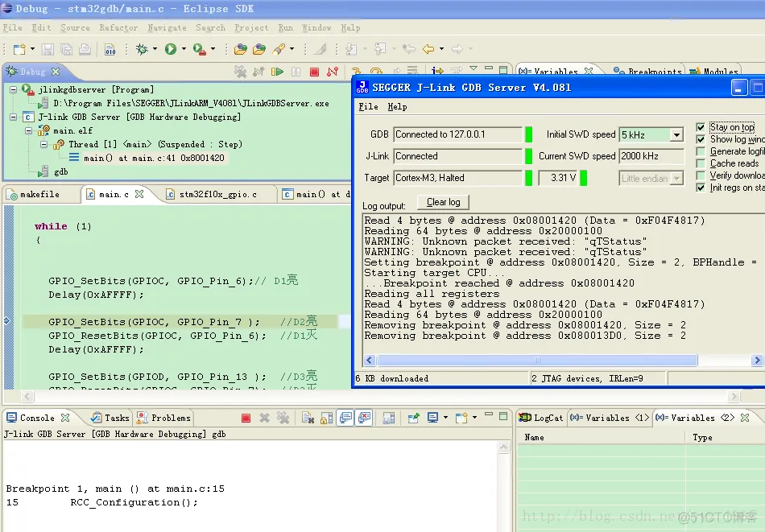Click the Clear Console icon
This screenshot has width=765, height=532.
pyautogui.click(x=308, y=418)
